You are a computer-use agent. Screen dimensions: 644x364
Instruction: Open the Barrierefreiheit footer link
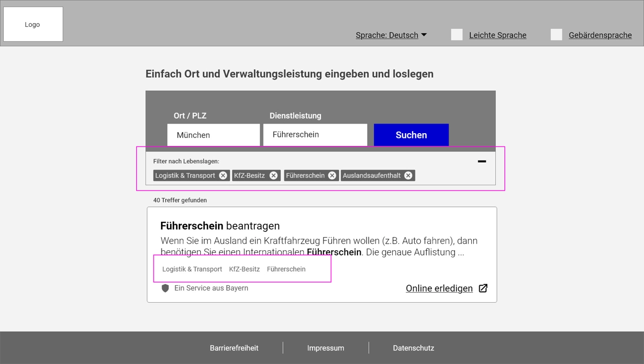234,348
